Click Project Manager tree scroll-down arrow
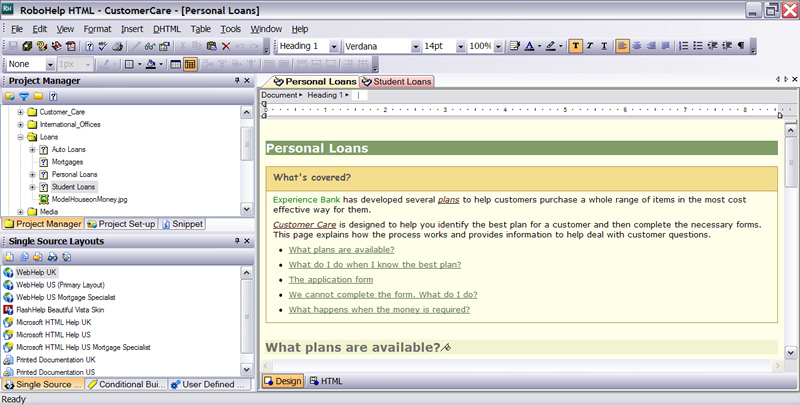 click(x=246, y=209)
